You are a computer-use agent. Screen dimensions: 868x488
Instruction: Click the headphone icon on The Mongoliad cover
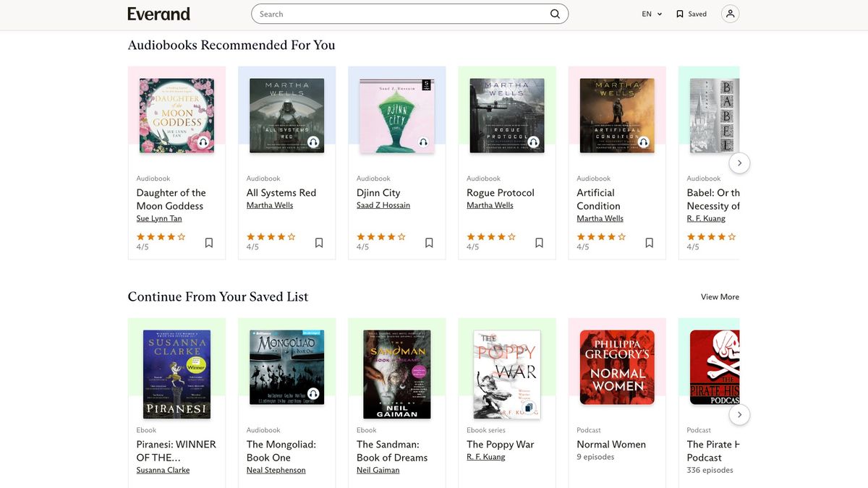[313, 394]
